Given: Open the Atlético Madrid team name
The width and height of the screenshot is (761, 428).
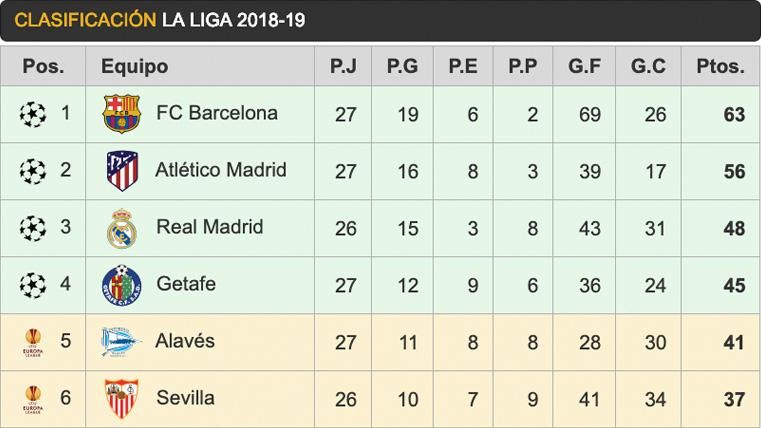Looking at the screenshot, I should pyautogui.click(x=221, y=170).
